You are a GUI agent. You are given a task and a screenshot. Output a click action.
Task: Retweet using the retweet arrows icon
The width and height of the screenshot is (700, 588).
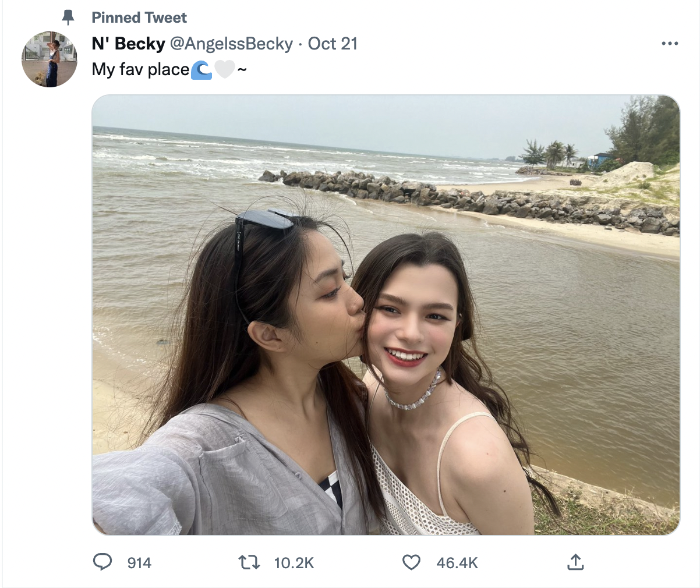click(x=249, y=562)
